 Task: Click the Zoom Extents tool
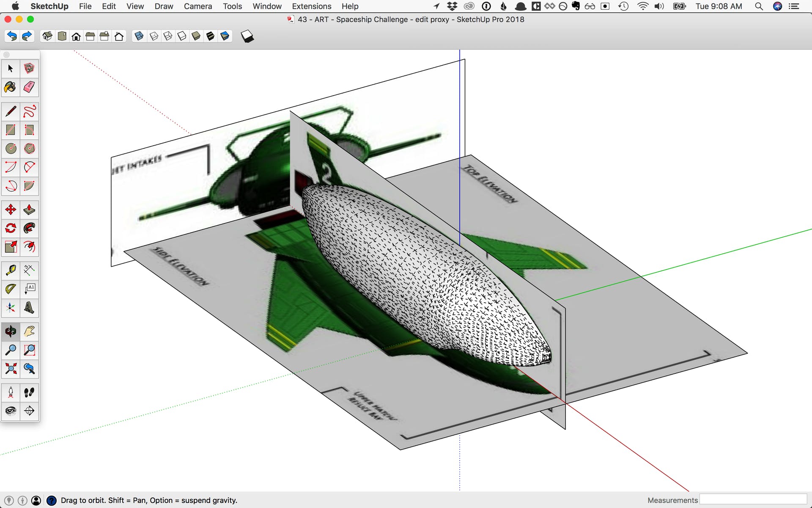click(x=11, y=368)
